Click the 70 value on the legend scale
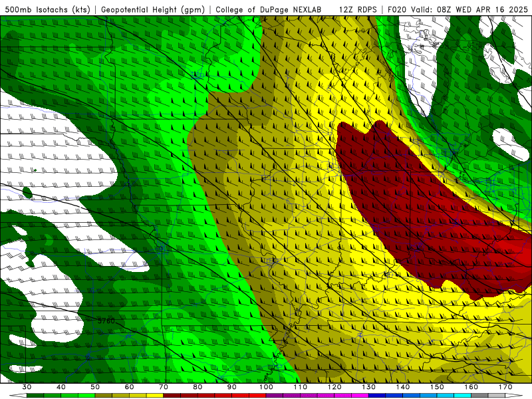This screenshot has width=532, height=399. tap(164, 387)
